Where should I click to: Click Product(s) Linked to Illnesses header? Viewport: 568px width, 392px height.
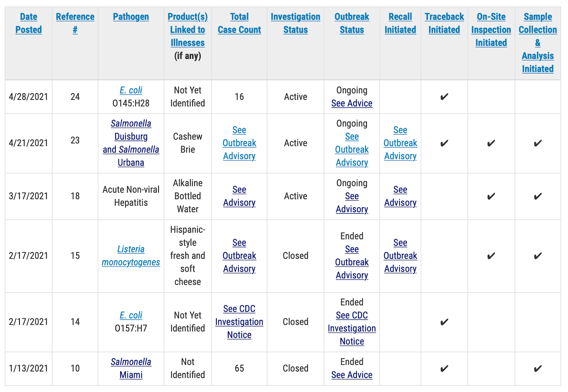pyautogui.click(x=187, y=30)
